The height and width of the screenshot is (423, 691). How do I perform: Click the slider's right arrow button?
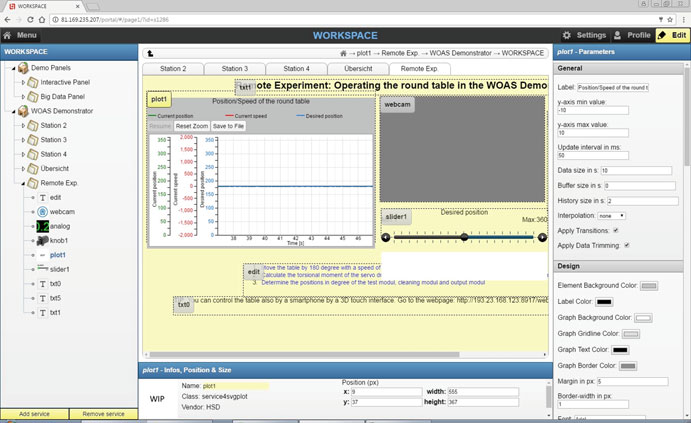click(543, 238)
